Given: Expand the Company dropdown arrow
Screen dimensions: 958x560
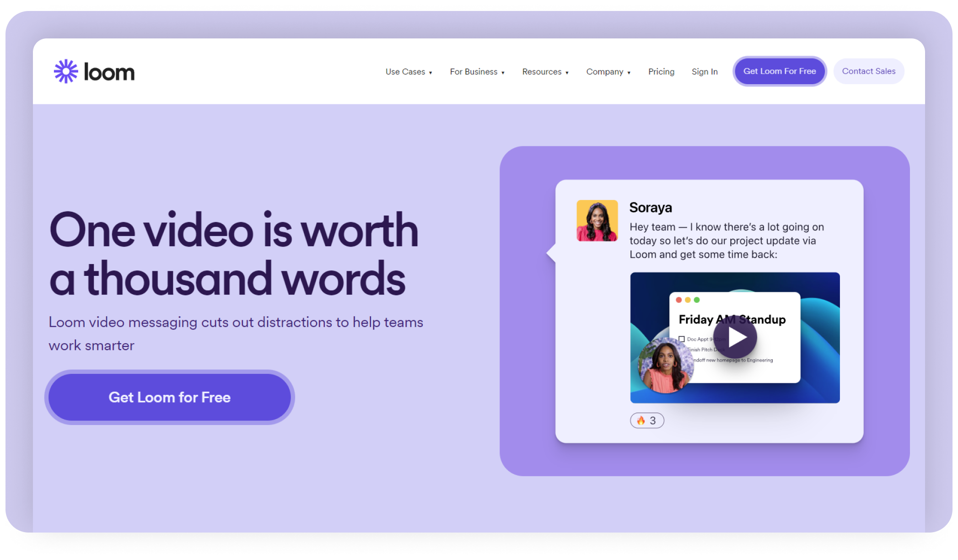Looking at the screenshot, I should [629, 73].
